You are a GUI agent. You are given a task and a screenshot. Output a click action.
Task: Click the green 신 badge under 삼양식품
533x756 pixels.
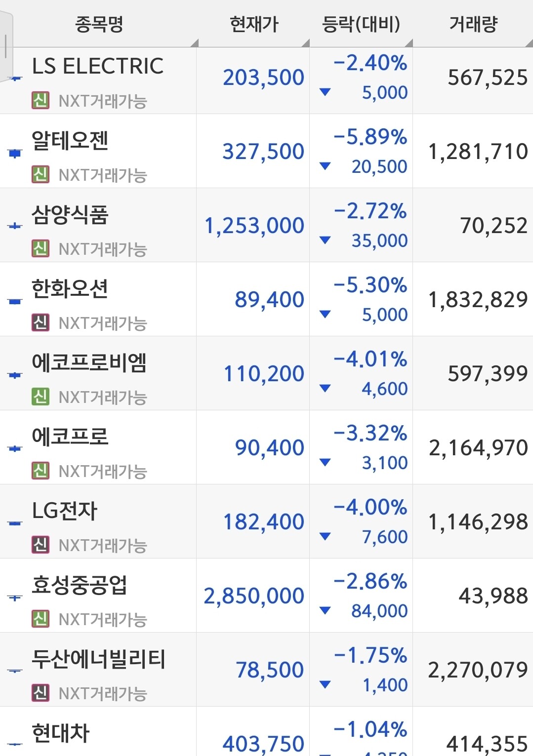tap(41, 248)
